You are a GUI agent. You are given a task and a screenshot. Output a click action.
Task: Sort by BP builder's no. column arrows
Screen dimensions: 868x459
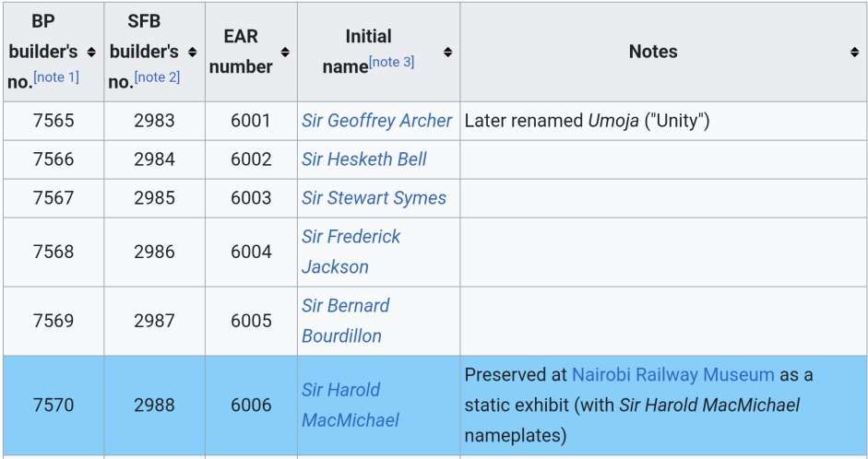(91, 52)
